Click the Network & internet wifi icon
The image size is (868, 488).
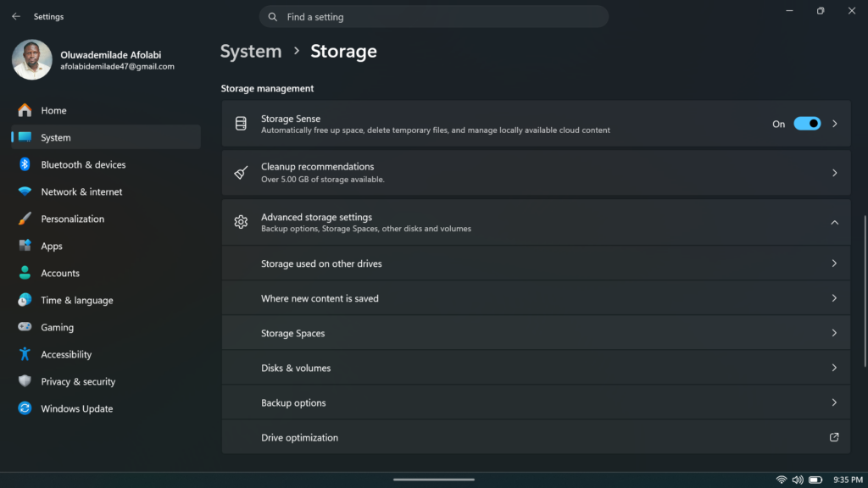coord(25,191)
